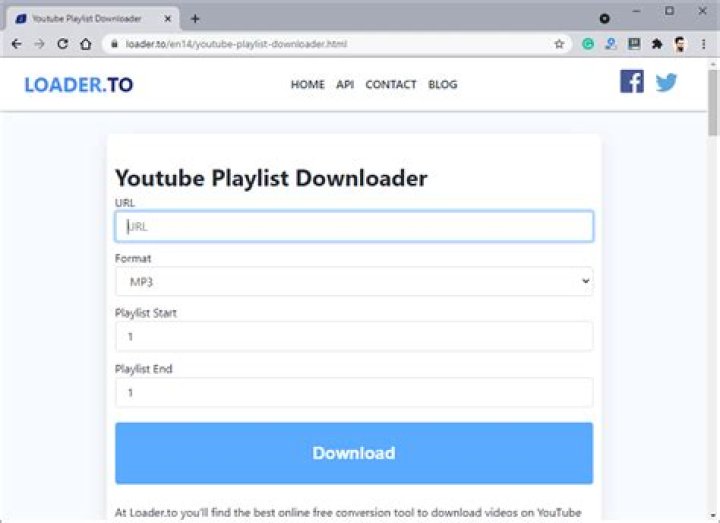Focus the URL input field
720x523 pixels.
pos(354,226)
